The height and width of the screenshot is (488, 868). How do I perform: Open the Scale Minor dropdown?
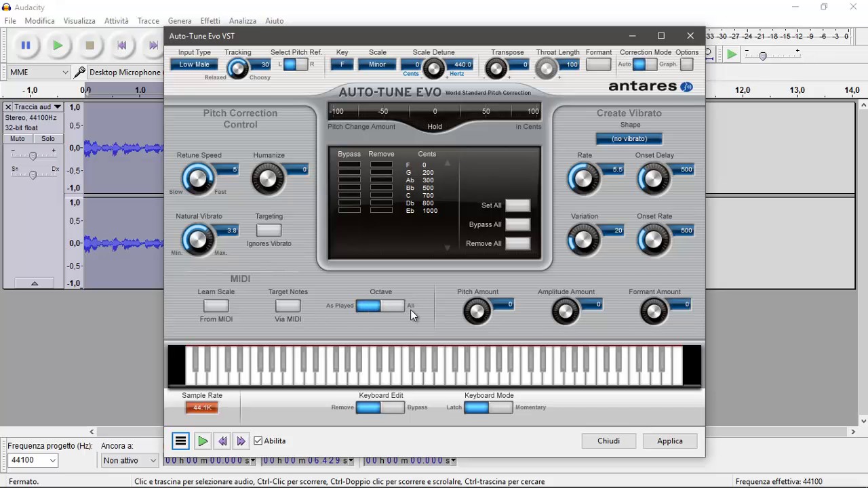378,64
